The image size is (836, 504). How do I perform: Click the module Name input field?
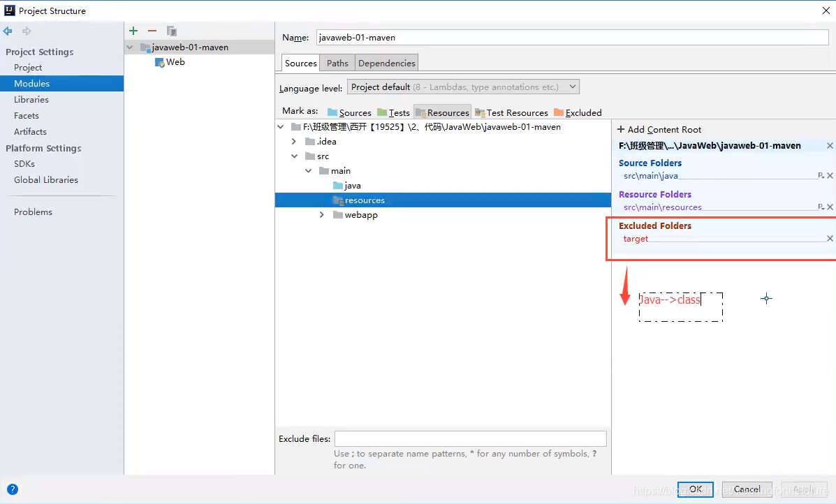pyautogui.click(x=572, y=37)
